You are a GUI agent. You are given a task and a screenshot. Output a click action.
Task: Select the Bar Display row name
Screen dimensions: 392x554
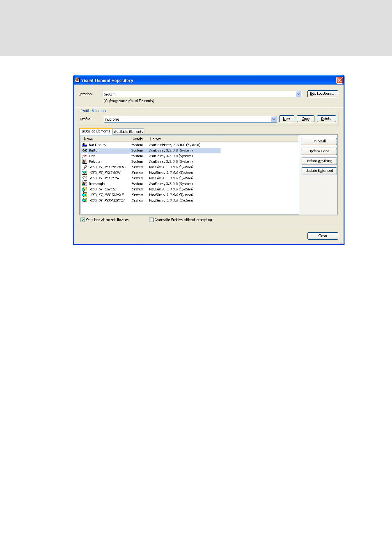click(x=97, y=145)
